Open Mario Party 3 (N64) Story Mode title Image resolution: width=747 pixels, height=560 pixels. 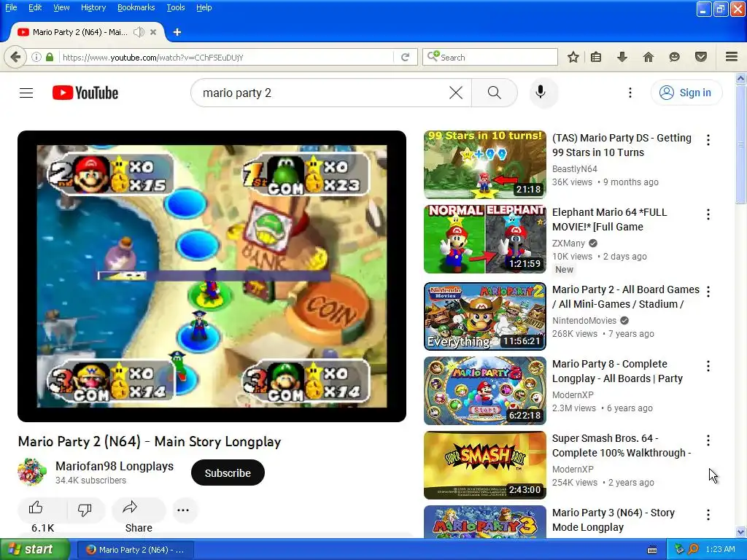pos(613,520)
